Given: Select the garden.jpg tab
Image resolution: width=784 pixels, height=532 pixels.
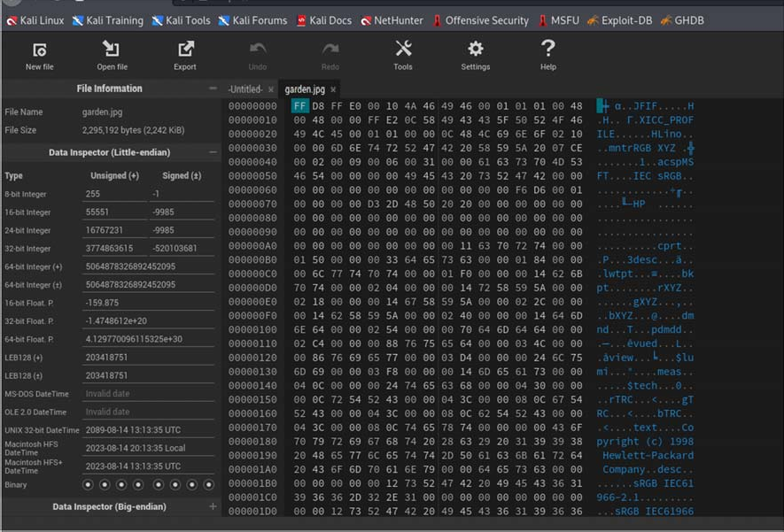Looking at the screenshot, I should click(x=305, y=89).
